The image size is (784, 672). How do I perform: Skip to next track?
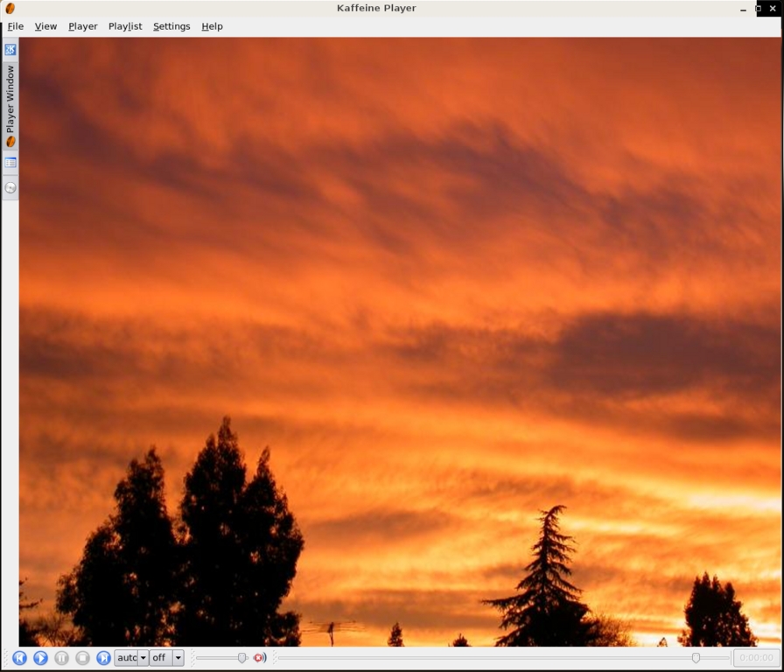[x=103, y=657]
